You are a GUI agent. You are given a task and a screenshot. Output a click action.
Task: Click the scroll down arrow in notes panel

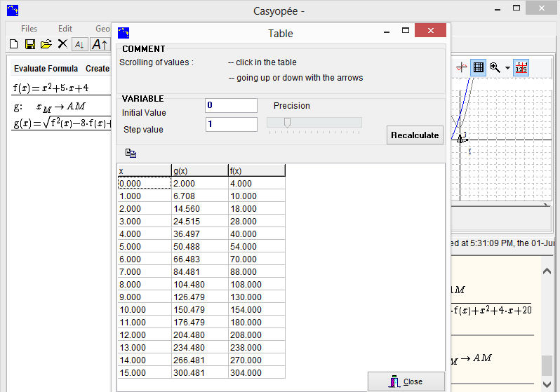(547, 384)
